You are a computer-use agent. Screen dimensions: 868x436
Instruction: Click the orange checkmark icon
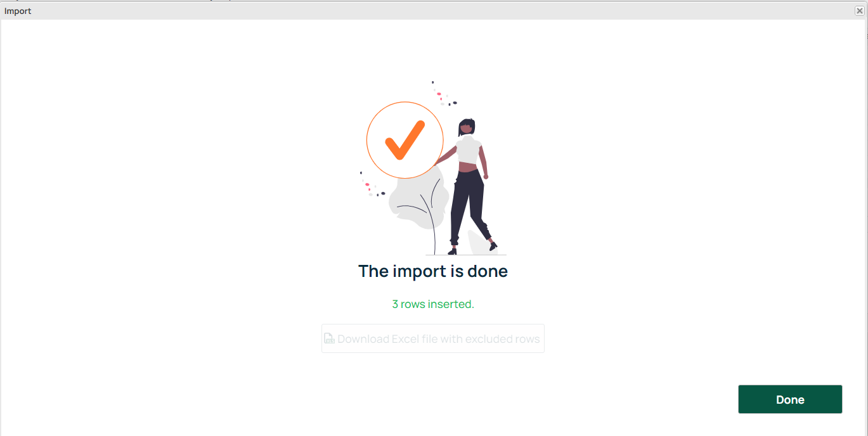pos(405,139)
